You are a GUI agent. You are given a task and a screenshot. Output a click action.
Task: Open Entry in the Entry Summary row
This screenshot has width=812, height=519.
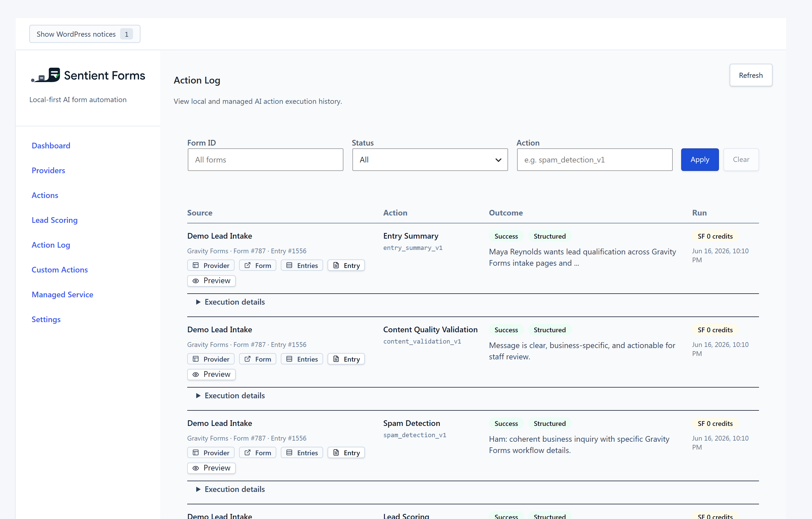pos(346,265)
